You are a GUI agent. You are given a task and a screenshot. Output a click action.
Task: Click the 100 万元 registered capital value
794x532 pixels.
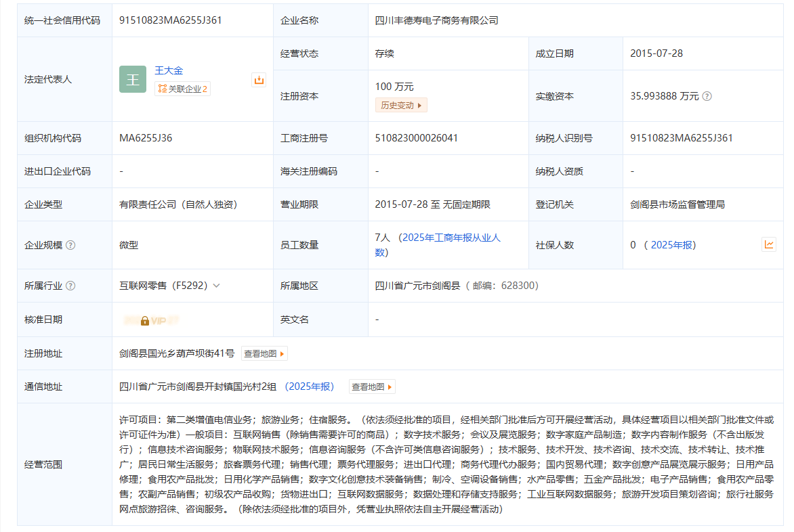(x=394, y=87)
